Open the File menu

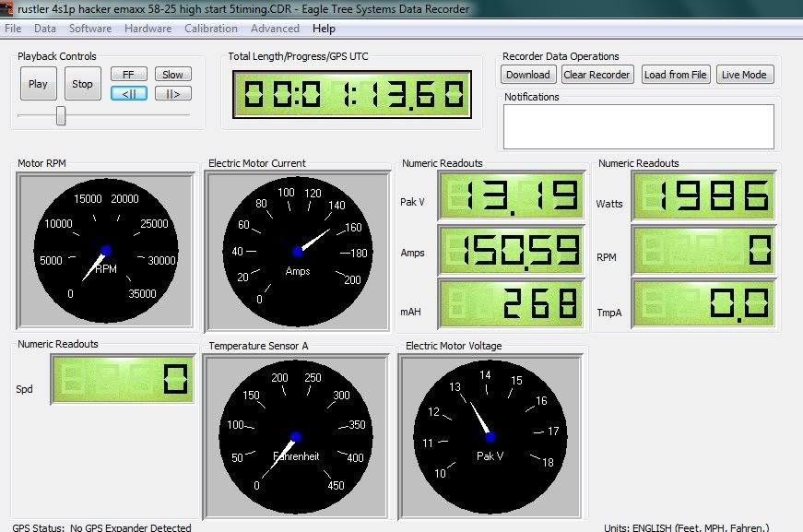click(13, 29)
